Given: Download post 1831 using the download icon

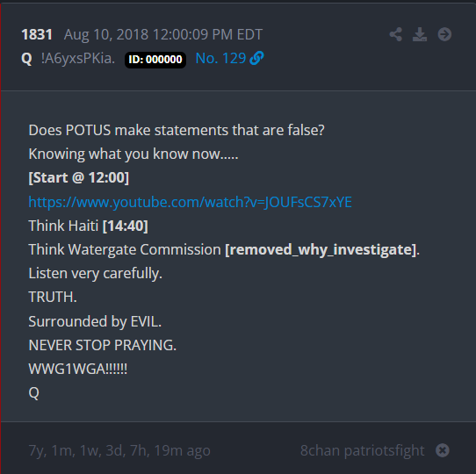Looking at the screenshot, I should click(420, 34).
